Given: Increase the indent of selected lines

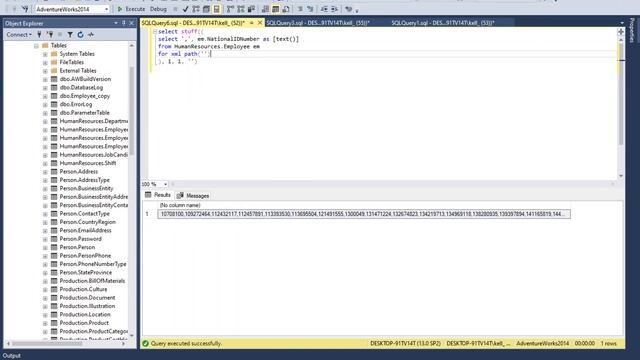Looking at the screenshot, I should click(334, 9).
